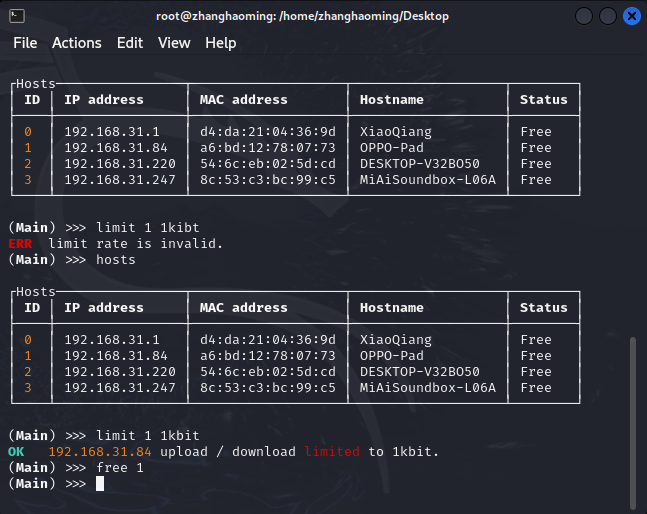Maximize the terminal window

[607, 16]
